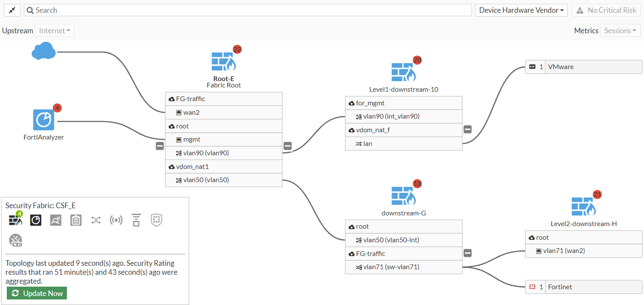Open the Sessions metrics dropdown
Image resolution: width=644 pixels, height=305 pixels.
tap(620, 31)
